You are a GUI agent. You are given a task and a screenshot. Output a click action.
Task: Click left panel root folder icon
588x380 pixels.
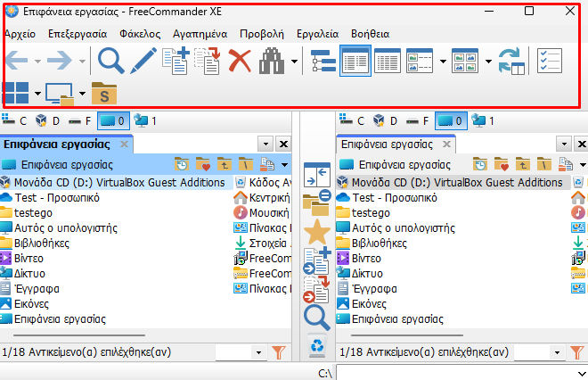246,164
